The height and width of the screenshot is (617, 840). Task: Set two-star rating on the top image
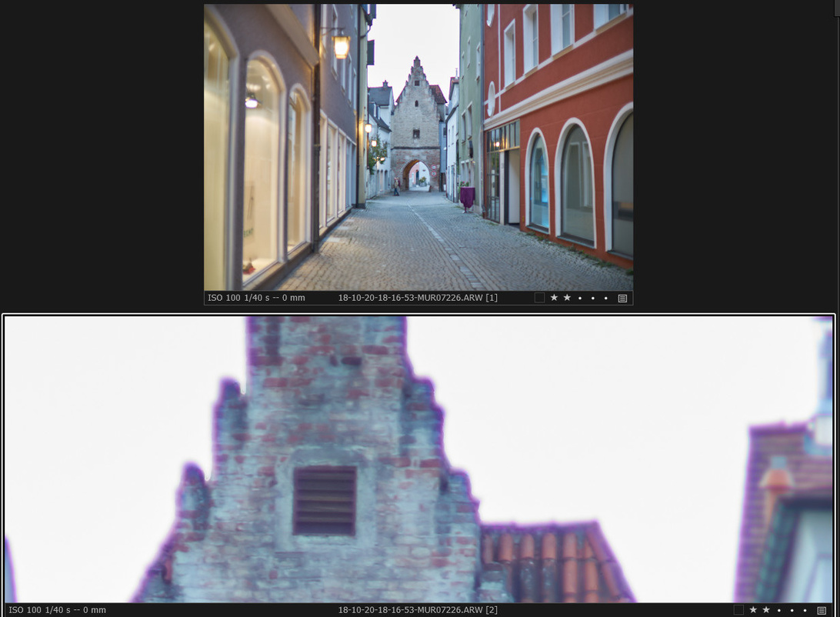(x=567, y=298)
